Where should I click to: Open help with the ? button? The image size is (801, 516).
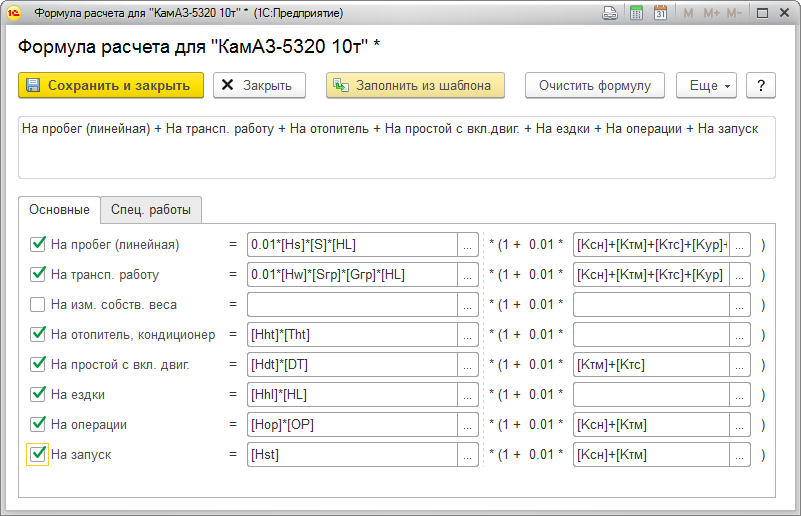[x=761, y=85]
